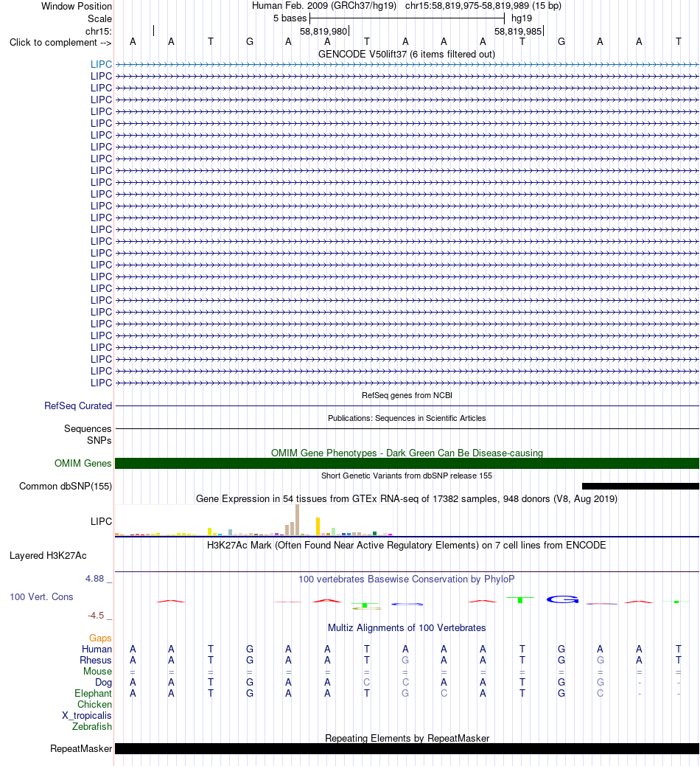This screenshot has height=766, width=700.
Task: Open the RefSeq Curated track label
Action: tap(78, 406)
